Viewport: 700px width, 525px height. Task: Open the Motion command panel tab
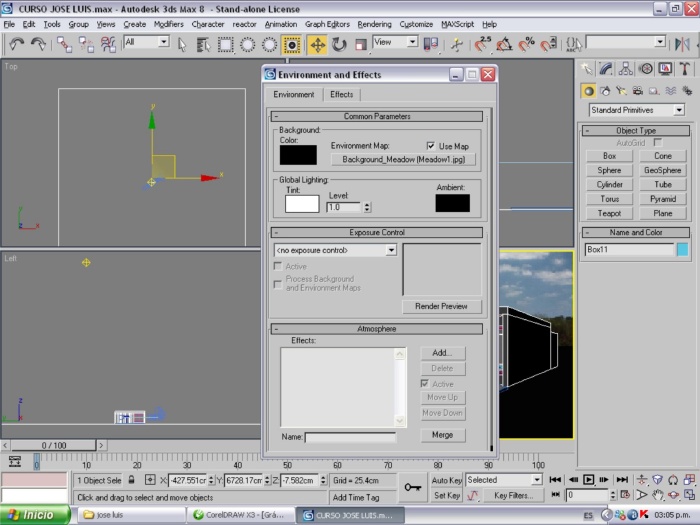(645, 68)
